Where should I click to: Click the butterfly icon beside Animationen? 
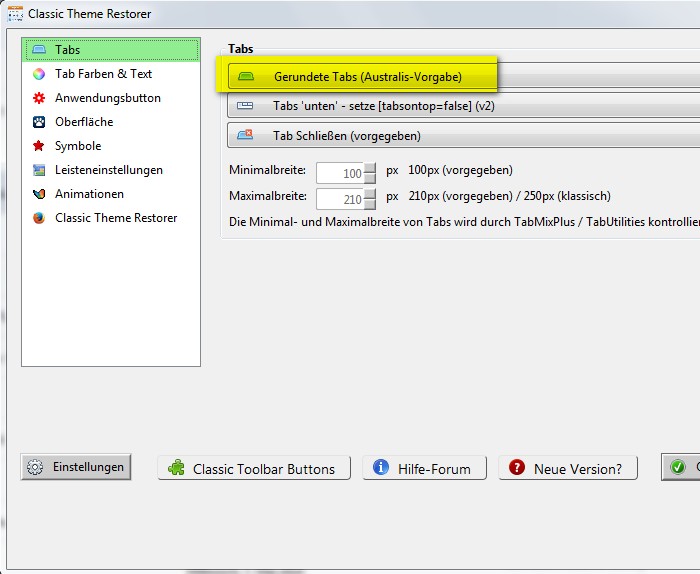[x=39, y=194]
